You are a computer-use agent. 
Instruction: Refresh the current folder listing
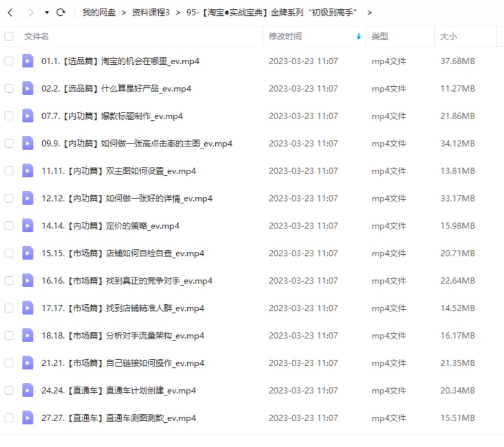coord(61,13)
